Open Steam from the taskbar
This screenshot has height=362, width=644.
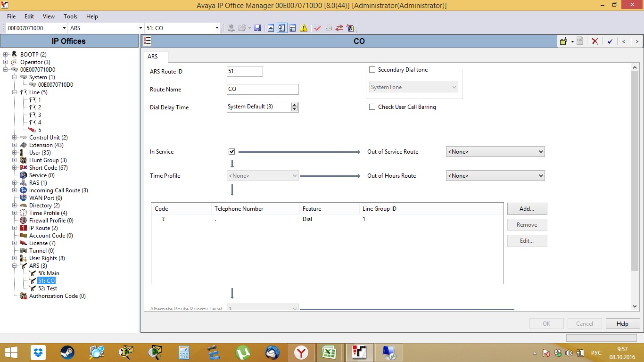67,352
